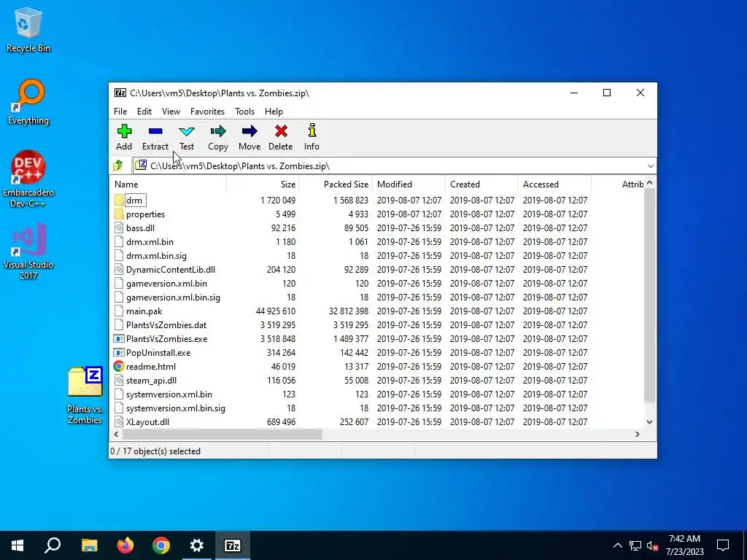Sort by the Modified column header
Screen dimensions: 747x560
(x=409, y=184)
